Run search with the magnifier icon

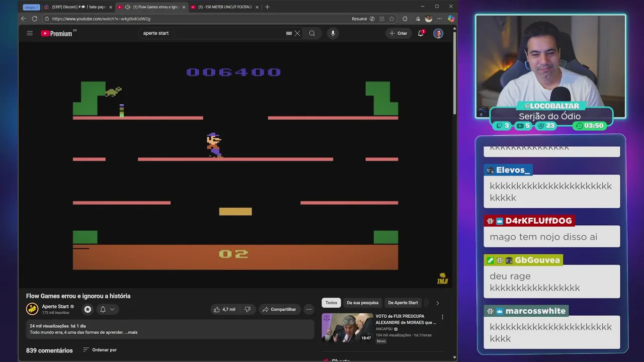click(x=312, y=33)
